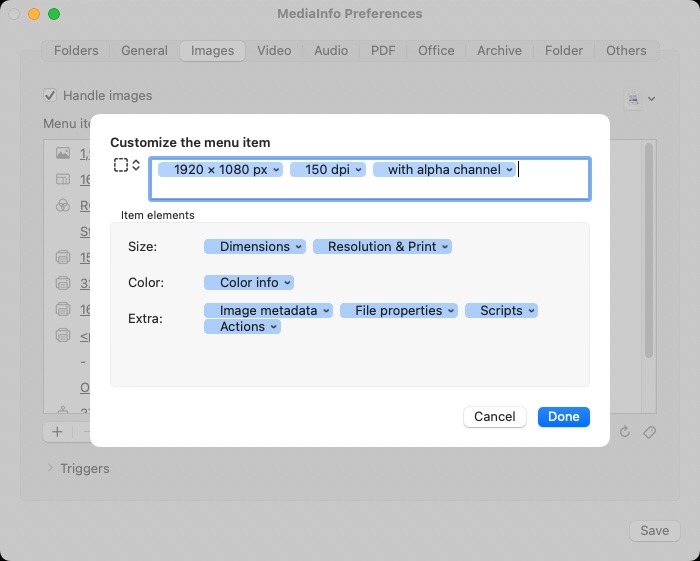
Task: Toggle the Handle images checkbox
Action: click(50, 96)
